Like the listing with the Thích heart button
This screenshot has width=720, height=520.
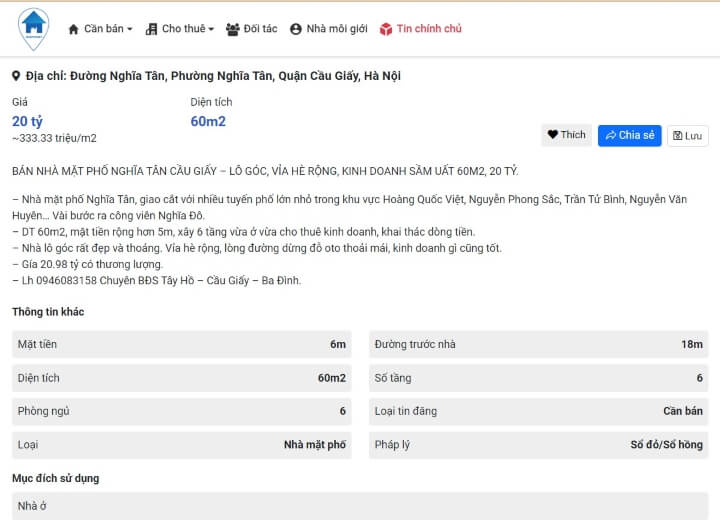coord(566,135)
